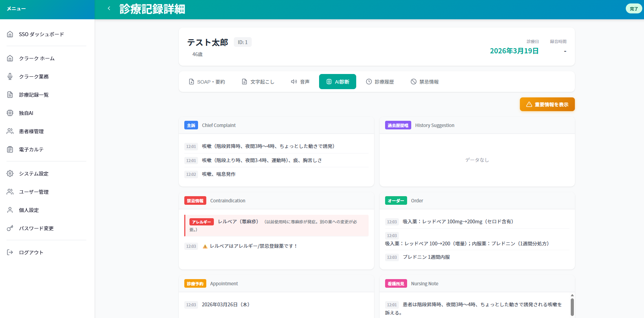
Task: Open the メニュー in the top bar
Action: [x=17, y=8]
